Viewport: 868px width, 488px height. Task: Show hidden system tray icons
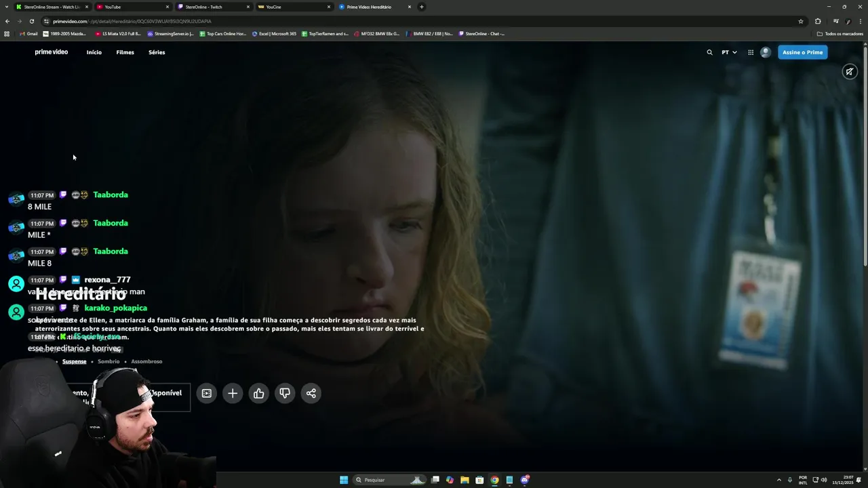tap(778, 480)
